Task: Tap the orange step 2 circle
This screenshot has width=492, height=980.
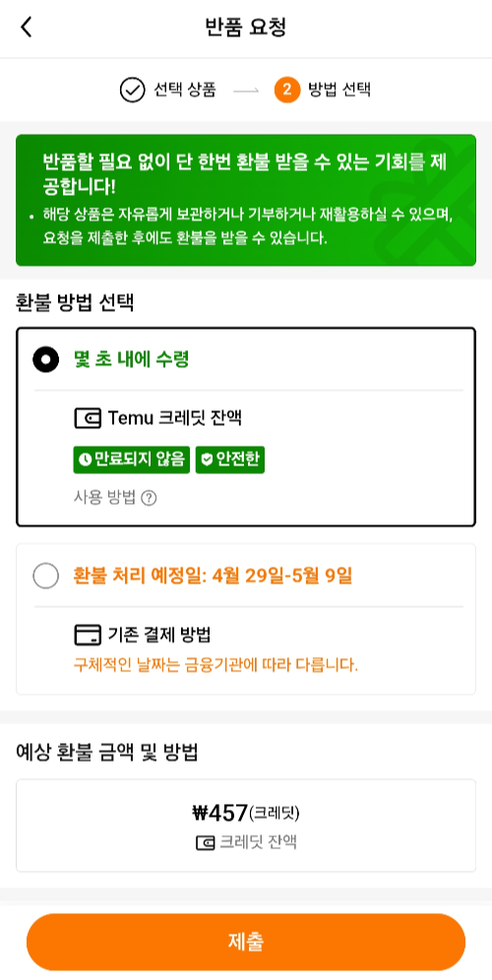Action: pyautogui.click(x=287, y=90)
